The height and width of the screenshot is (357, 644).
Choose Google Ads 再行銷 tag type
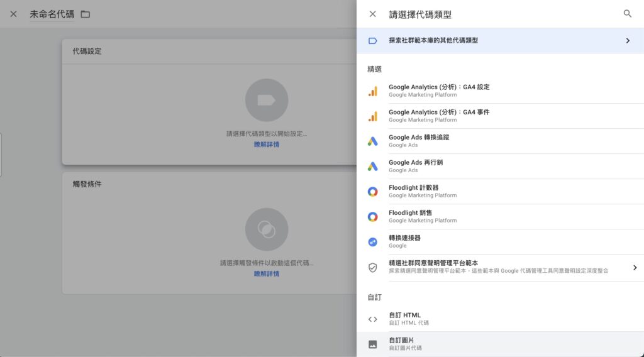point(500,166)
